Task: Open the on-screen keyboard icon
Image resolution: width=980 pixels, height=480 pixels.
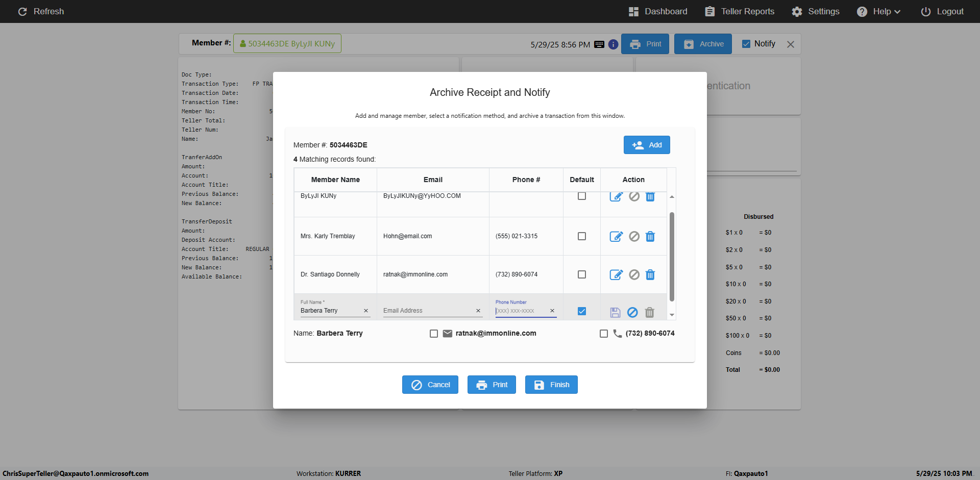Action: click(599, 44)
